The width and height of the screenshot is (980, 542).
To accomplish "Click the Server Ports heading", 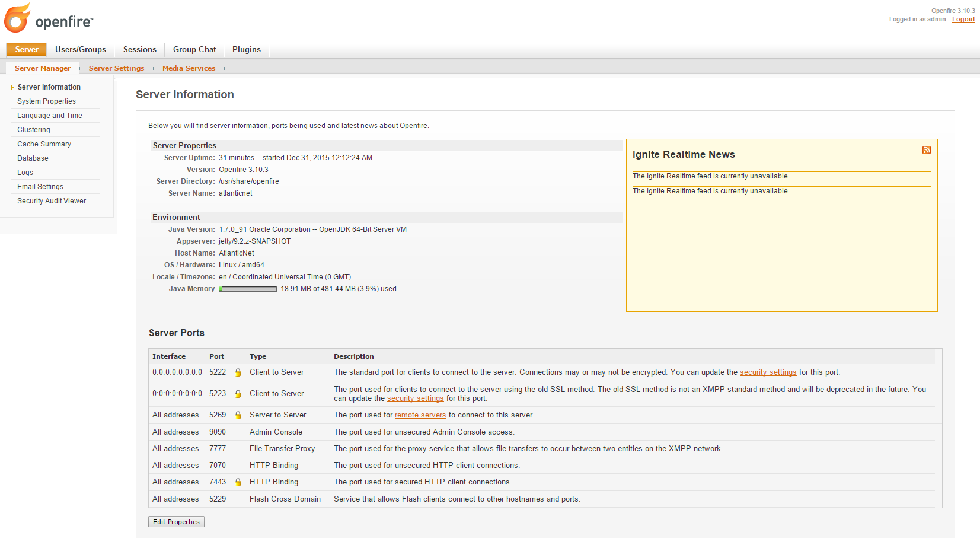I will coord(177,333).
